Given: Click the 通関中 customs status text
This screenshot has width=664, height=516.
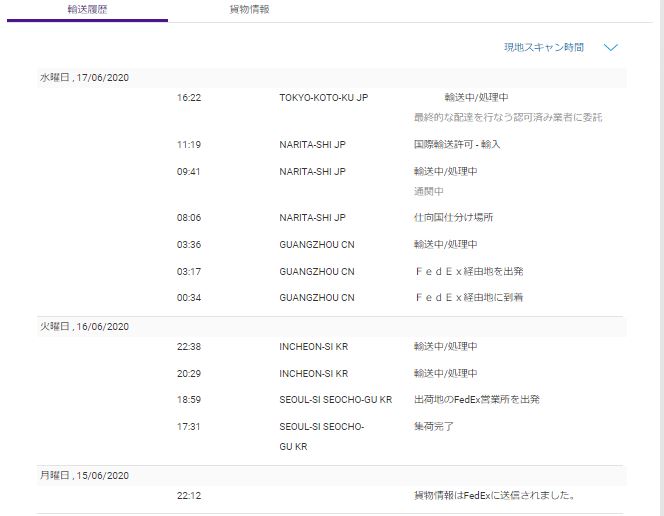Looking at the screenshot, I should [x=428, y=191].
